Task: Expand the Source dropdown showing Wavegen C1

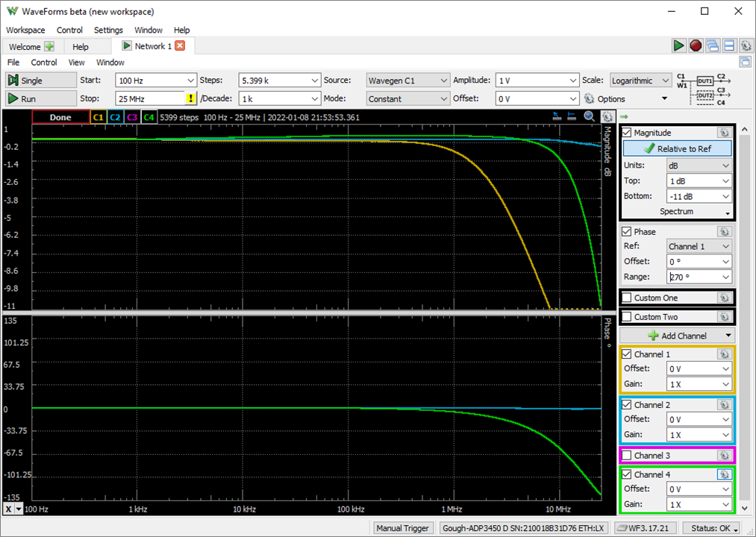Action: 407,81
